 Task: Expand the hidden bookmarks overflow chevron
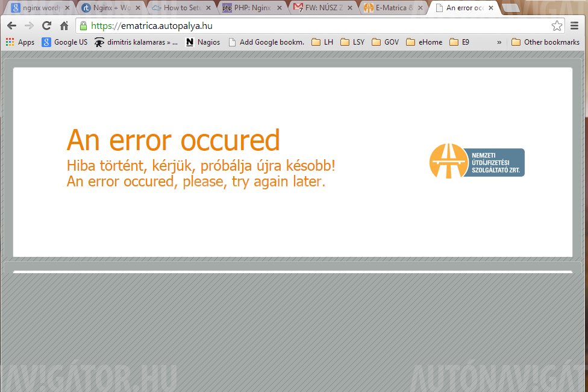[499, 42]
